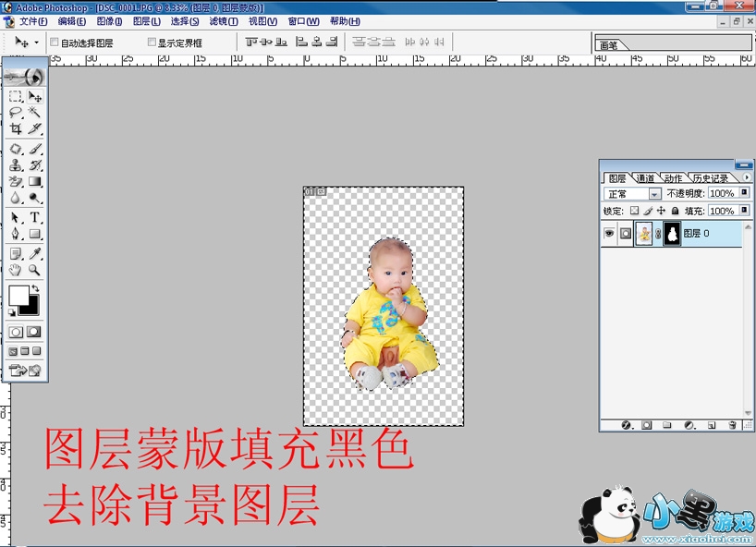The image size is (756, 547).
Task: Open 编辑(E) menu
Action: 72,21
